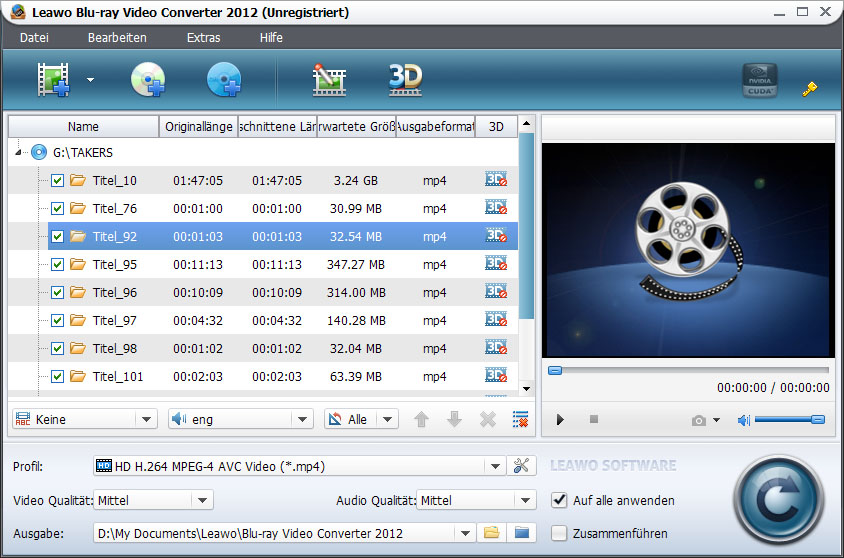Click the Add Video toolbar icon
844x558 pixels.
(x=54, y=80)
